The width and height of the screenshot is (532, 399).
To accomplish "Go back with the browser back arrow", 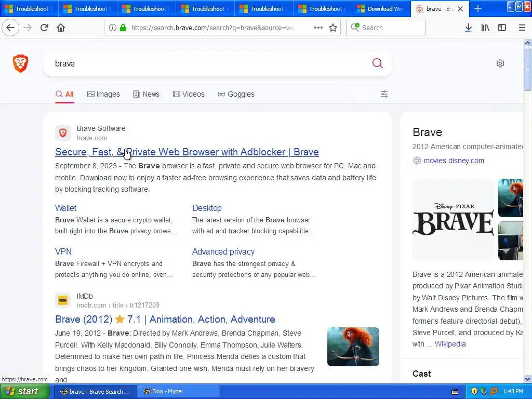I will [x=10, y=28].
